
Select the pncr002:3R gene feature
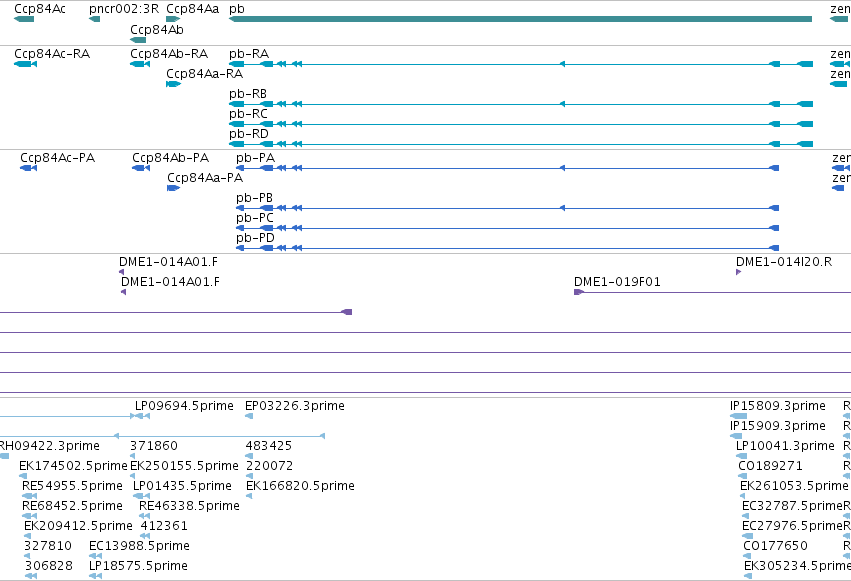coord(94,19)
